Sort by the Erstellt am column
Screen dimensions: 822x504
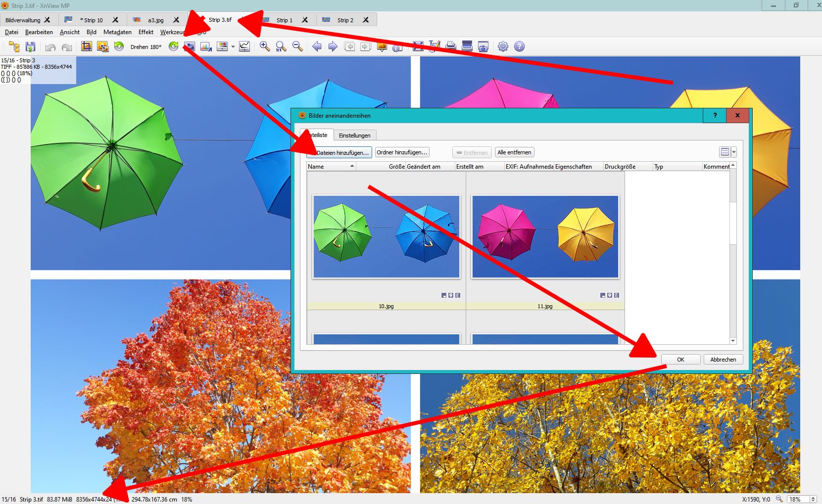pyautogui.click(x=480, y=167)
